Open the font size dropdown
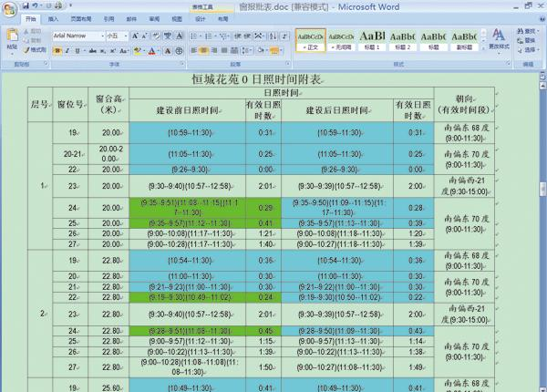 (x=126, y=36)
